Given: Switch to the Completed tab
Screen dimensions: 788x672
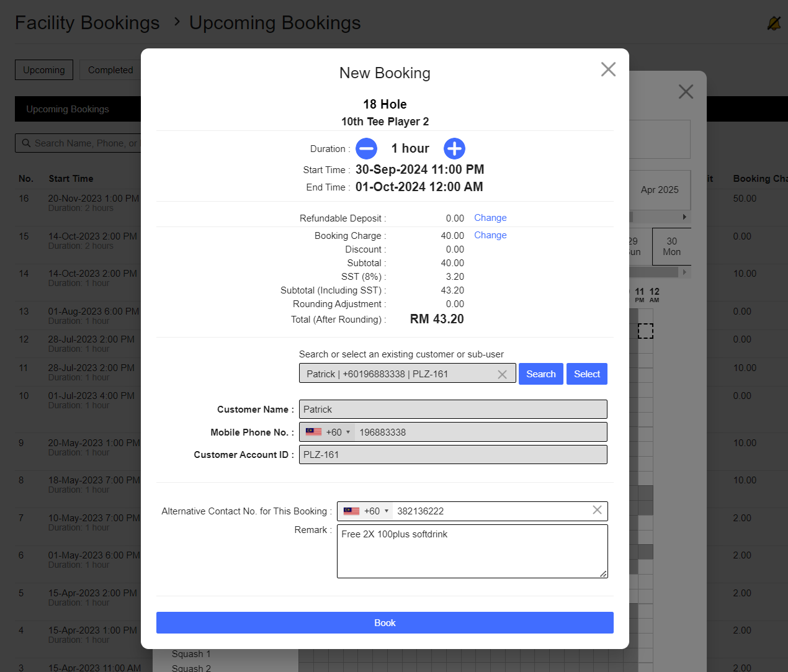Looking at the screenshot, I should tap(110, 69).
